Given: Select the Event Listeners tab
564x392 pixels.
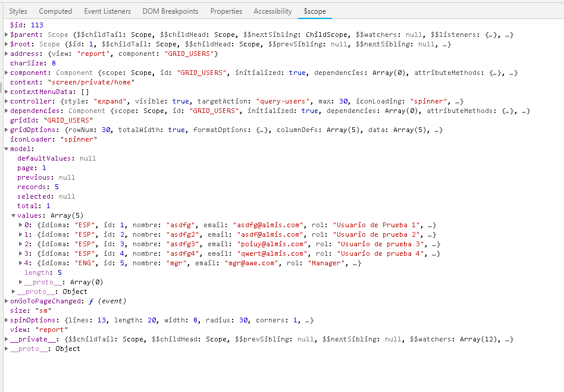Looking at the screenshot, I should click(107, 11).
